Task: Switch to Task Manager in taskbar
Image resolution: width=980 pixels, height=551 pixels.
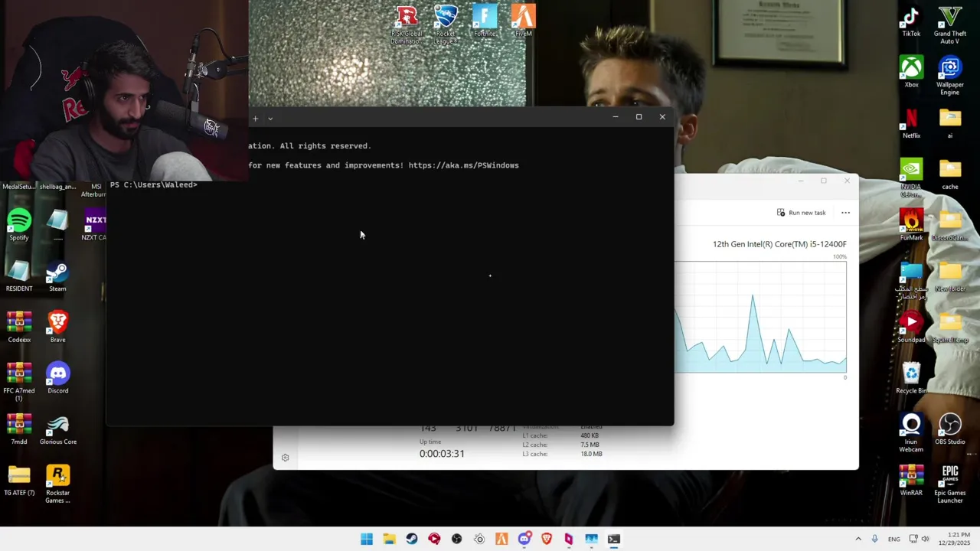Action: (591, 539)
